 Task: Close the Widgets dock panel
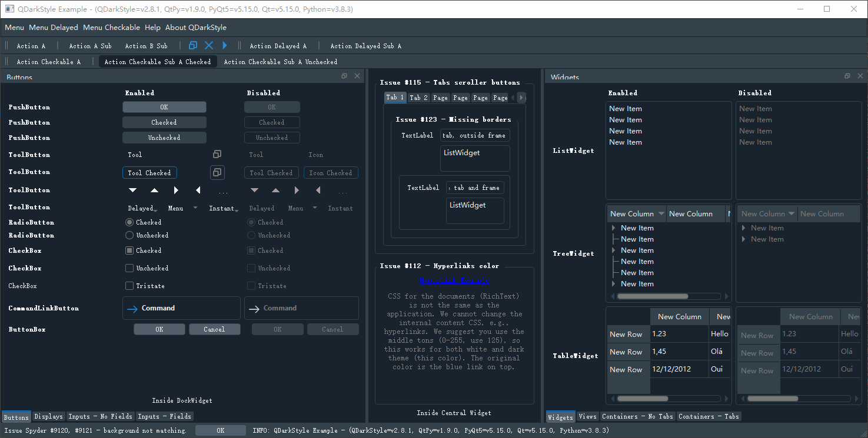(x=860, y=76)
